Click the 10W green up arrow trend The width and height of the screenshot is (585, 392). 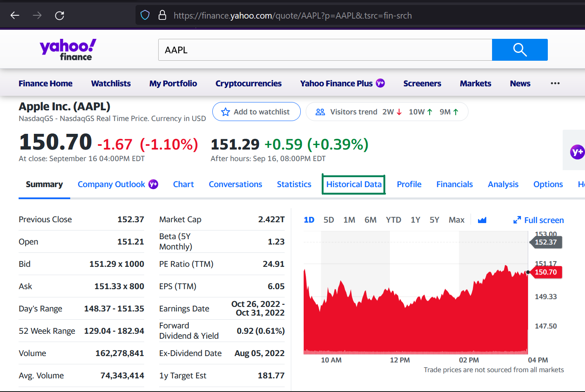click(430, 112)
